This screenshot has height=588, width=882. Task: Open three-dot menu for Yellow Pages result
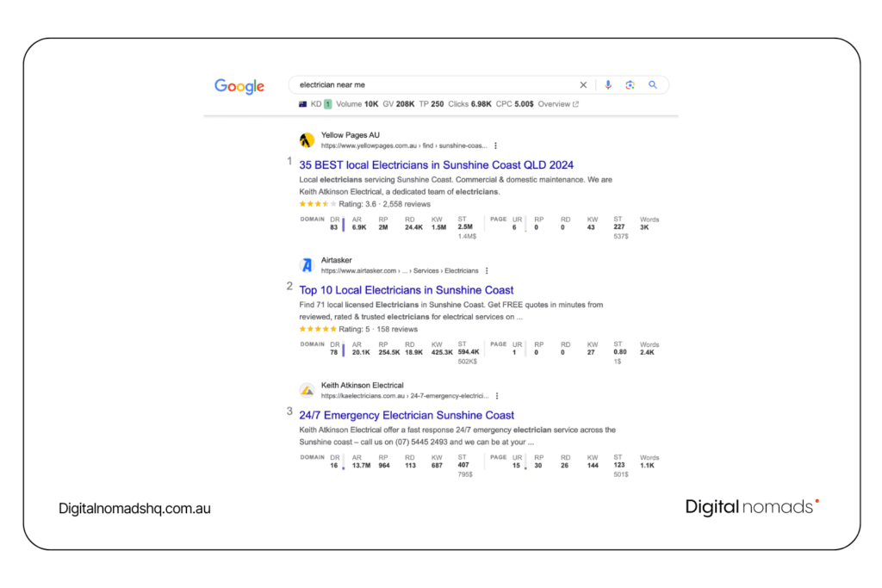(495, 145)
